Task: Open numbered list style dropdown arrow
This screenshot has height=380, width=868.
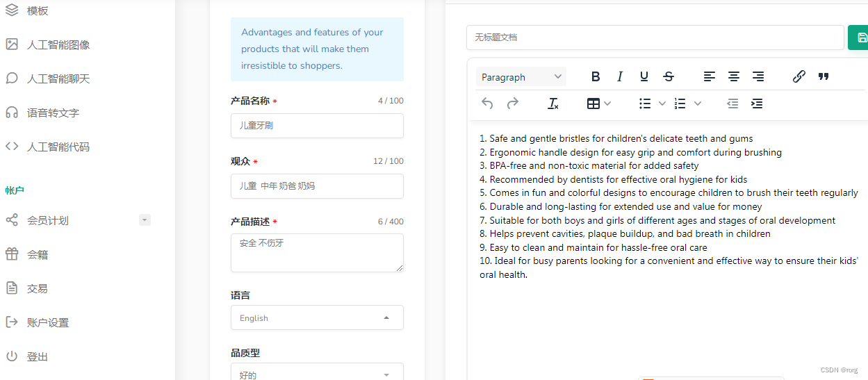Action: [698, 104]
